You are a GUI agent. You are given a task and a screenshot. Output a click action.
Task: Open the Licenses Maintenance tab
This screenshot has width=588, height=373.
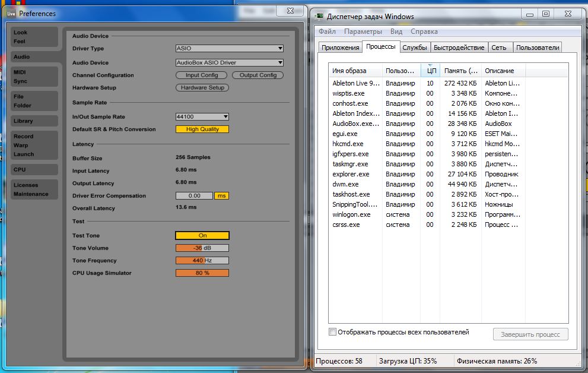(34, 189)
